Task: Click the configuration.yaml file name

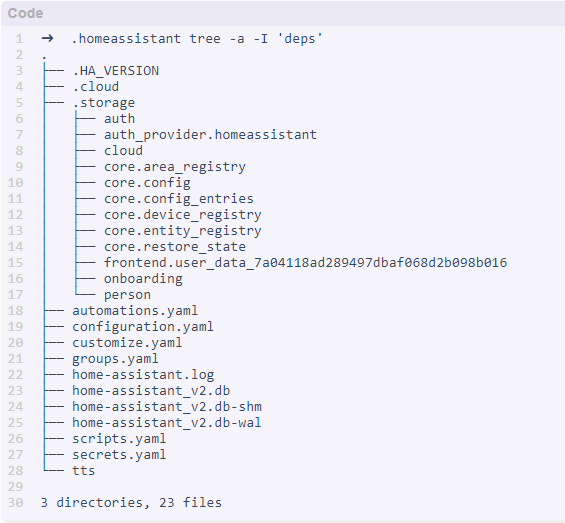Action: point(143,327)
